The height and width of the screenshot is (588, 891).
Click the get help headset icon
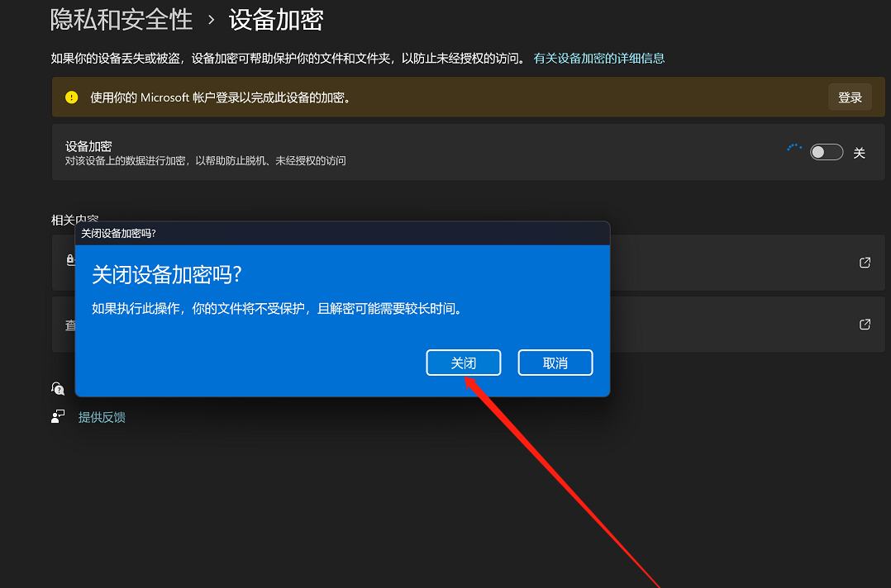pyautogui.click(x=58, y=388)
